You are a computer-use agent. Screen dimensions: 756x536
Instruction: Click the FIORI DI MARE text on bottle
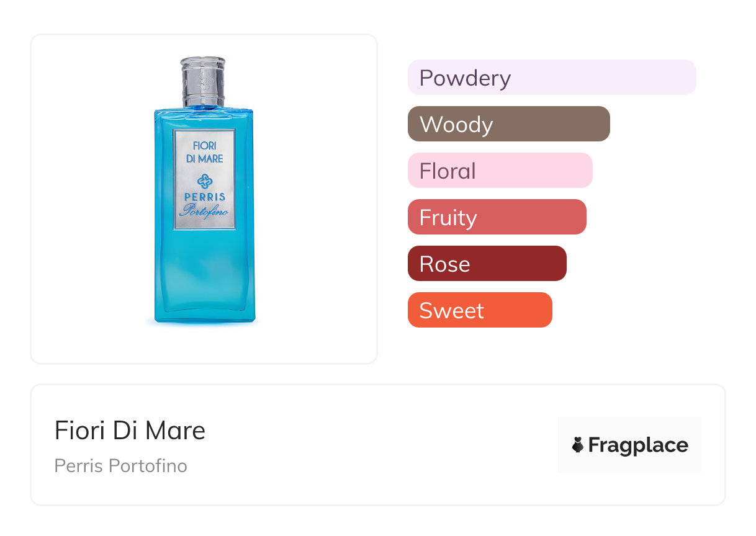click(204, 152)
